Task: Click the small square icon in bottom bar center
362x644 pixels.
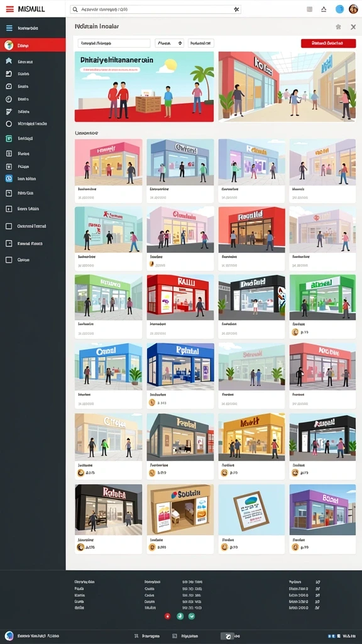Action: click(x=175, y=636)
